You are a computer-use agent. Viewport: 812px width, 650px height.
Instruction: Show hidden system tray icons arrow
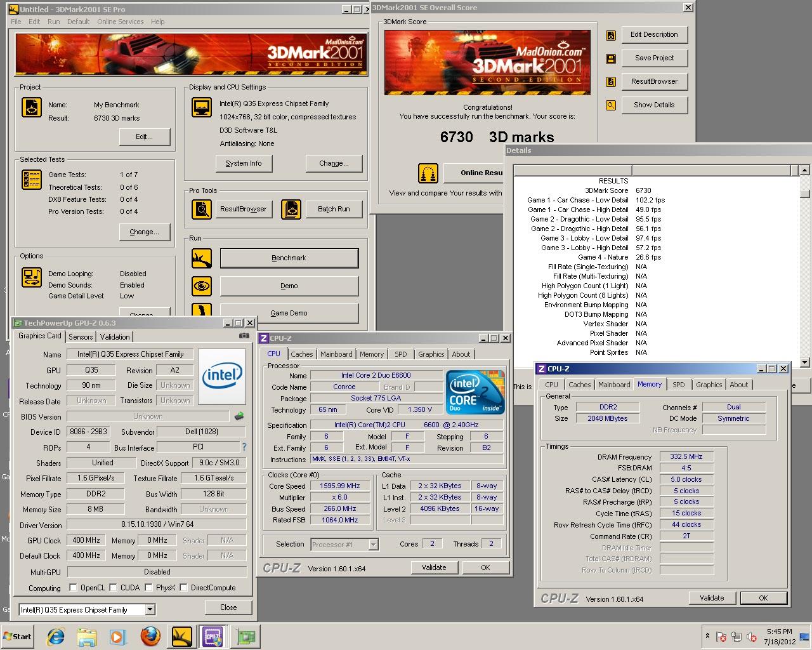[x=707, y=636]
